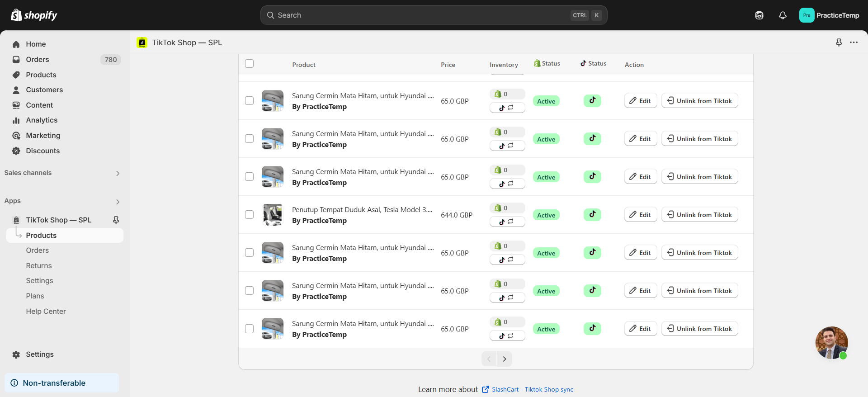Click the Discounts badge icon
This screenshot has width=868, height=397.
(x=16, y=151)
